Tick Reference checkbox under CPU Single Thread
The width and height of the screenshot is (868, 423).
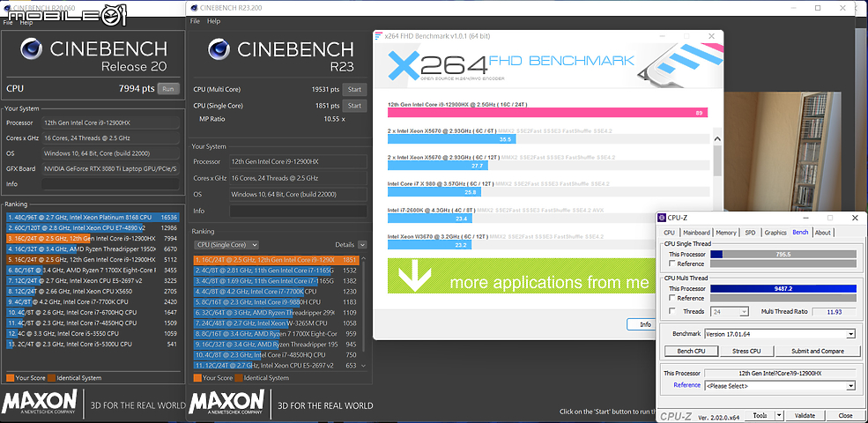point(671,263)
